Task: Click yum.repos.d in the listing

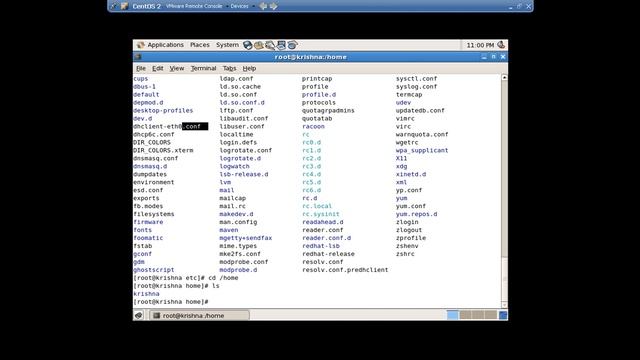Action: (x=416, y=214)
